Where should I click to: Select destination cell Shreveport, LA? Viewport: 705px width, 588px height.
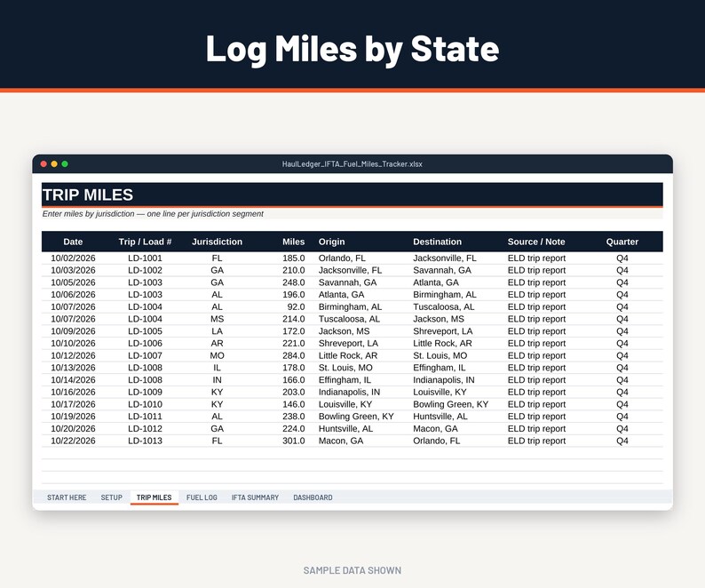click(x=442, y=331)
